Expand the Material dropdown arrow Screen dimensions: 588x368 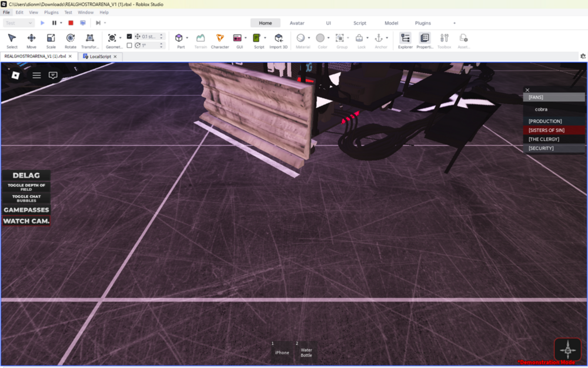(309, 38)
